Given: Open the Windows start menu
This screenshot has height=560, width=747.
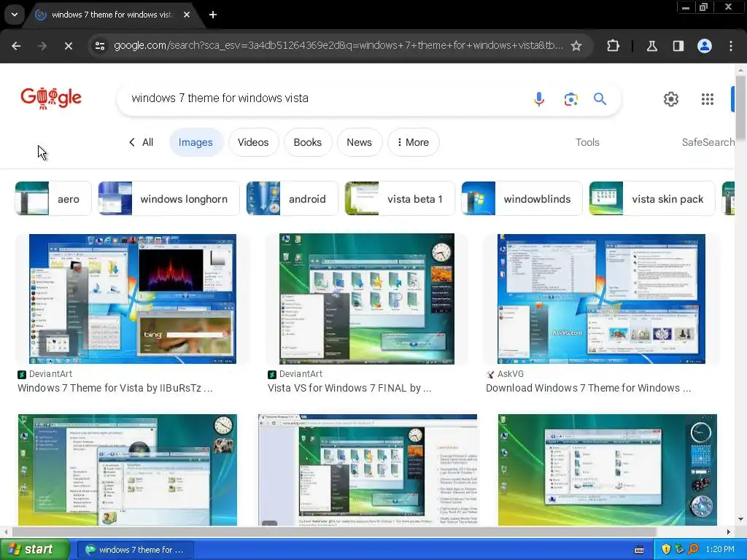Looking at the screenshot, I should [34, 549].
